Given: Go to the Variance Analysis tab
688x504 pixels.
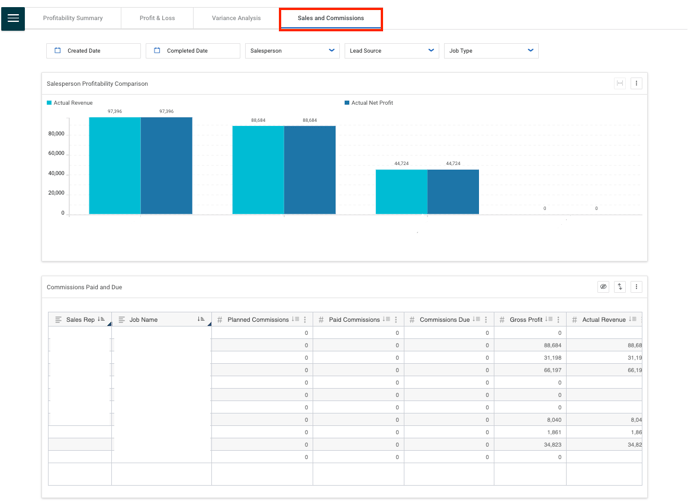Looking at the screenshot, I should (236, 18).
